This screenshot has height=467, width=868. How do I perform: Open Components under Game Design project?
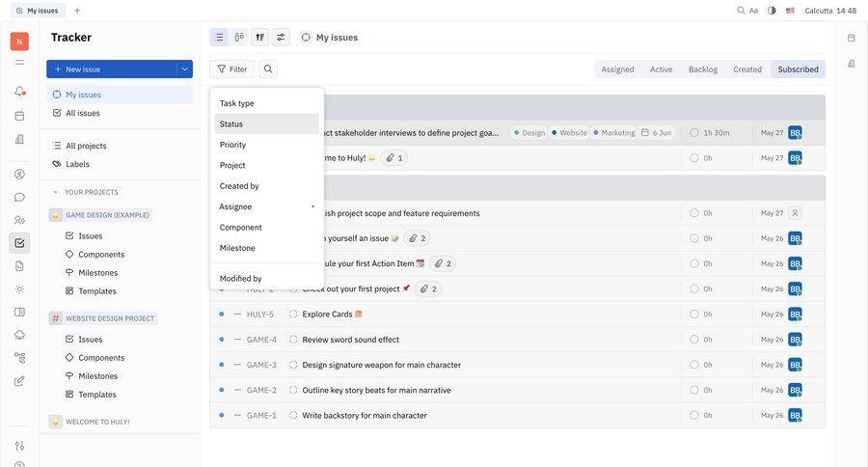click(x=101, y=255)
